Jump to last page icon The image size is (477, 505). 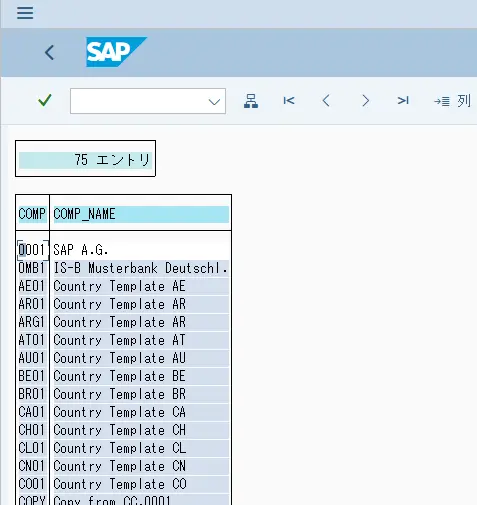403,100
